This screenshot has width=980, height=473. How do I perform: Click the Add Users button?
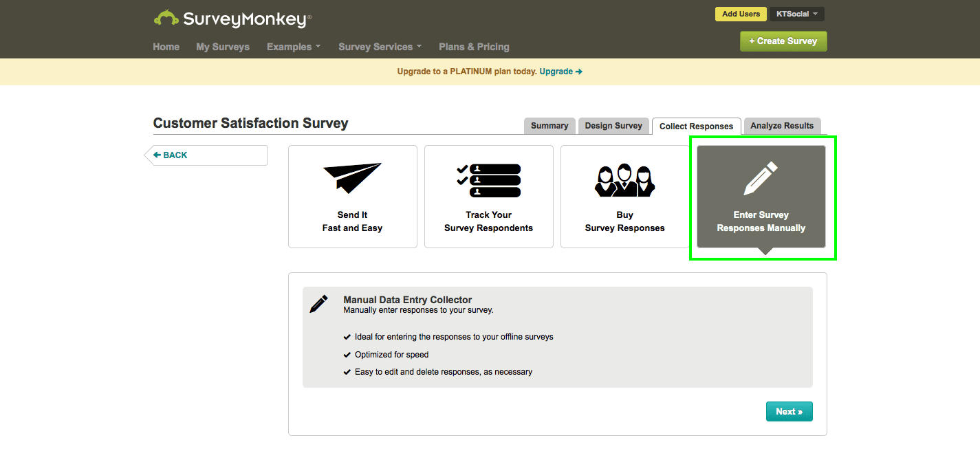pyautogui.click(x=741, y=14)
